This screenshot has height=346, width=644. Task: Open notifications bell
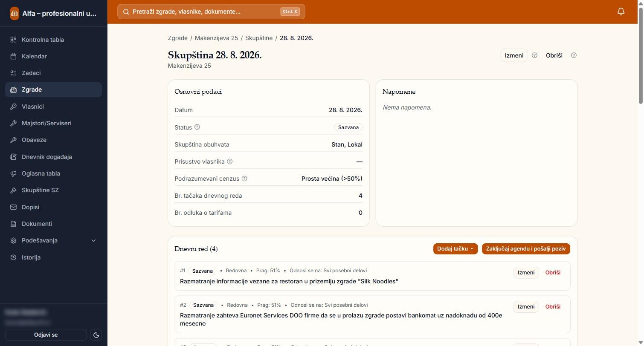(621, 12)
